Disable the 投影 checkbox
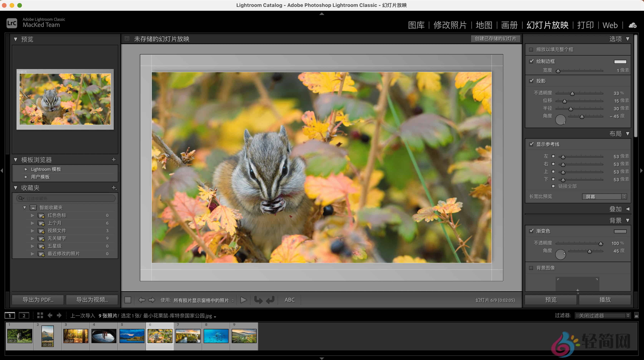This screenshot has width=644, height=360. [531, 81]
